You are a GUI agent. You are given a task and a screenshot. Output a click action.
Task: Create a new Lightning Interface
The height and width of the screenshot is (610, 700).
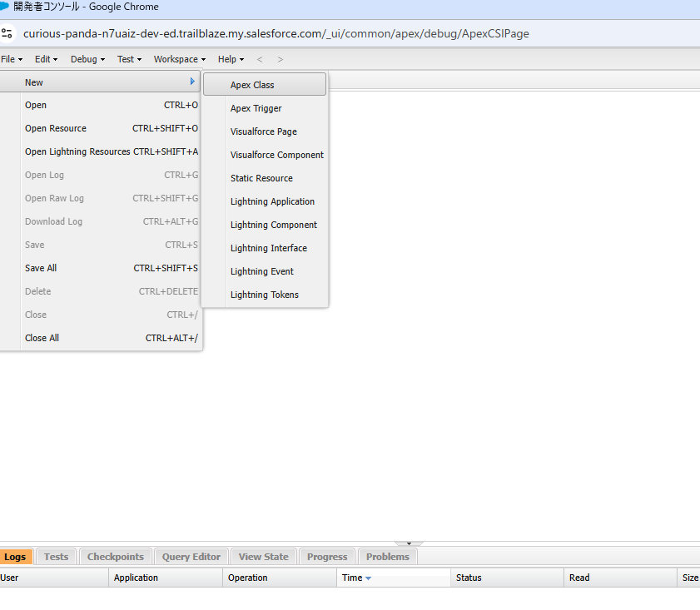[x=265, y=248]
